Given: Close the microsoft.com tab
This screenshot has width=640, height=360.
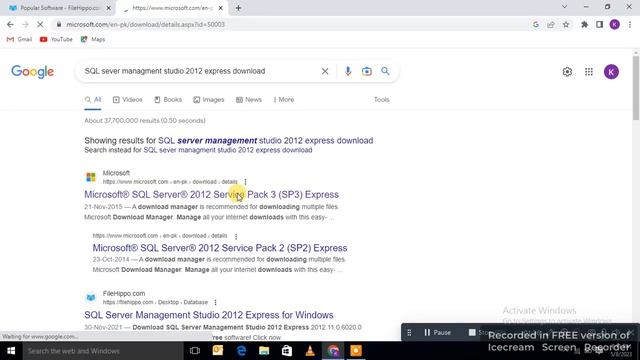Looking at the screenshot, I should (220, 8).
